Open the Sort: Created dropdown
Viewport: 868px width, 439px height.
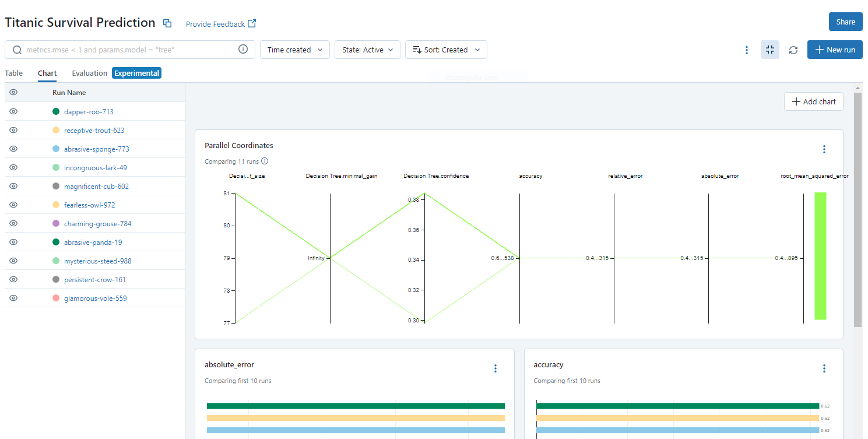point(446,50)
